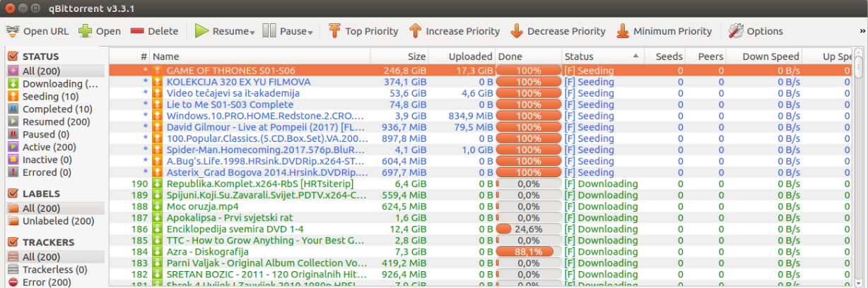Screen dimensions: 868x288
Task: Sort by the Peers column header
Action: point(706,56)
